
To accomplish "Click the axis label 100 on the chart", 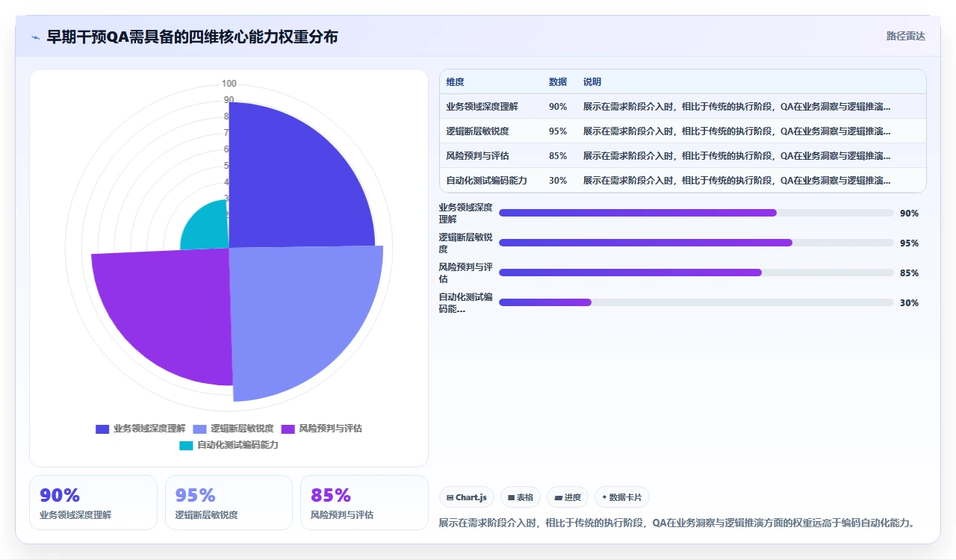I will 229,84.
